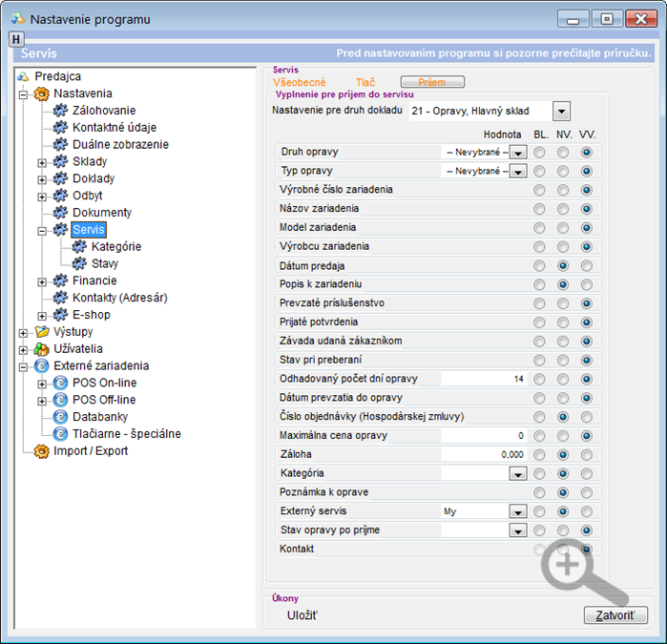Open Tlačiarne - špeciálne item
This screenshot has width=667, height=644.
click(127, 434)
